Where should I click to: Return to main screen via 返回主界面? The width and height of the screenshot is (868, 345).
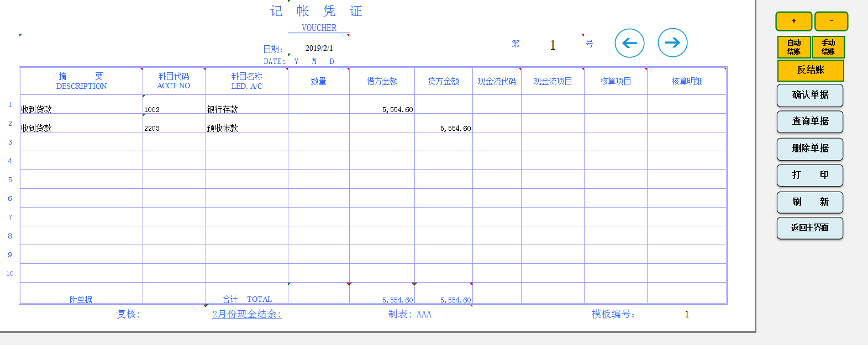810,228
